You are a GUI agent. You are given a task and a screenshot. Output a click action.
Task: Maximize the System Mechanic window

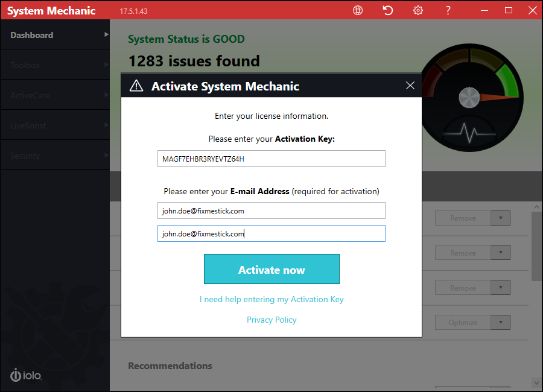click(509, 10)
